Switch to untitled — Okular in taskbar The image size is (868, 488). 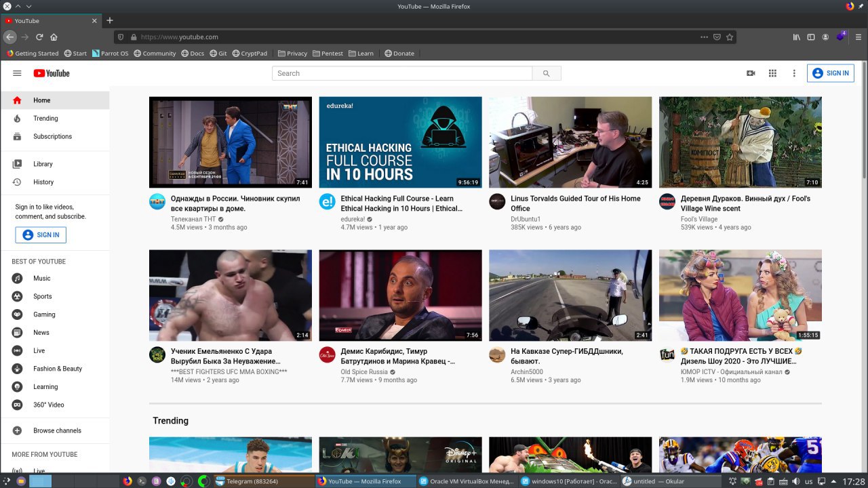click(670, 481)
